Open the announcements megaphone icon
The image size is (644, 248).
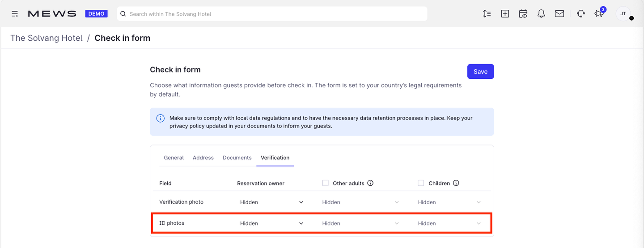599,13
